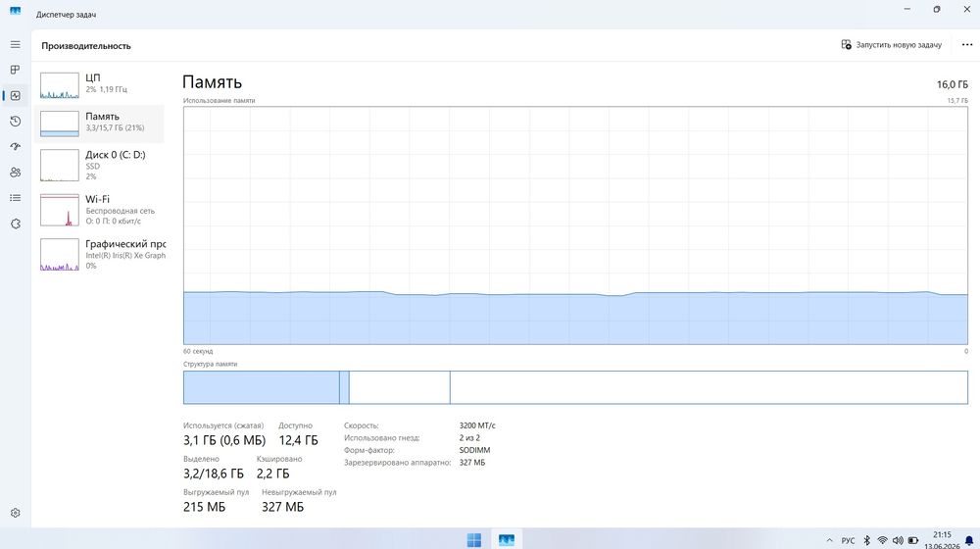Click the 'Невыгружаемый пул' value 327 МБ

[x=282, y=507]
